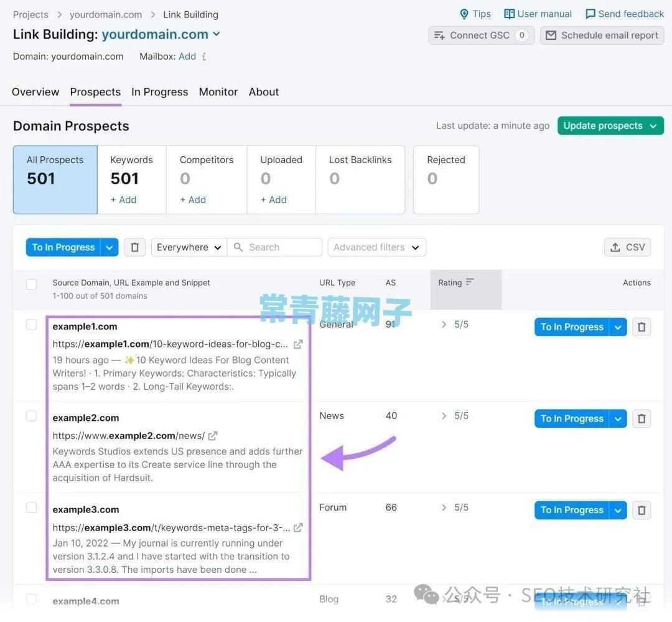Image resolution: width=672 pixels, height=622 pixels.
Task: Open the Update prospects dropdown arrow
Action: coord(653,126)
